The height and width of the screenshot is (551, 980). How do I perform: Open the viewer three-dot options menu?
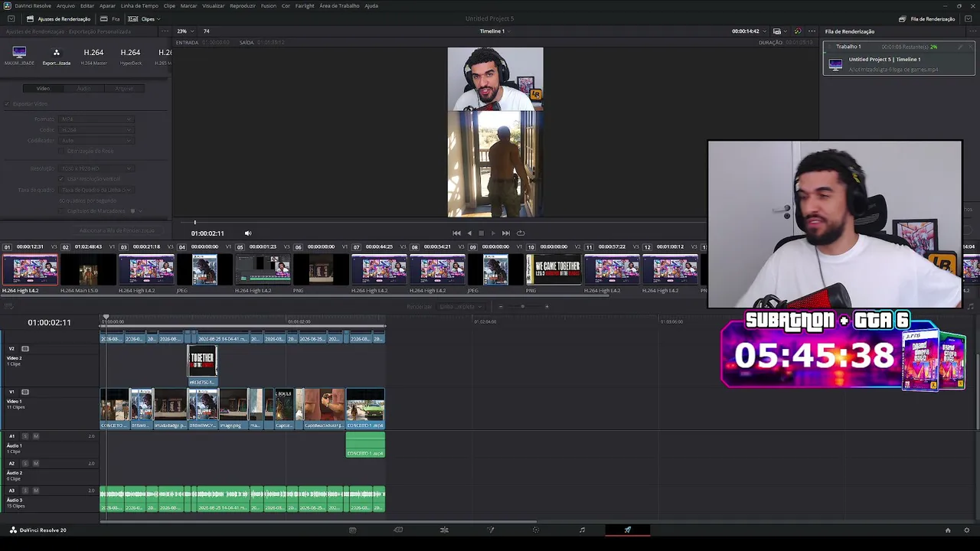(812, 31)
